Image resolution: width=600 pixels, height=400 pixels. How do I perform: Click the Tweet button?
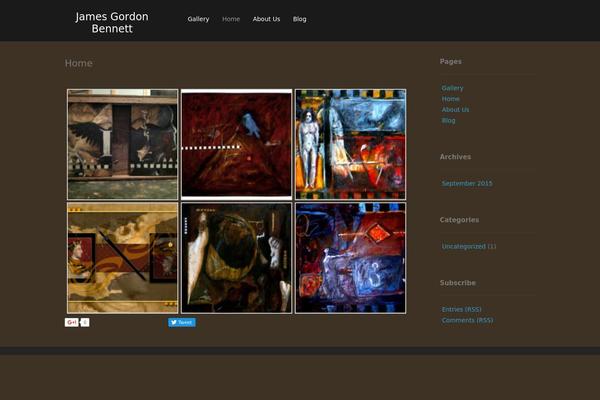[x=182, y=322]
